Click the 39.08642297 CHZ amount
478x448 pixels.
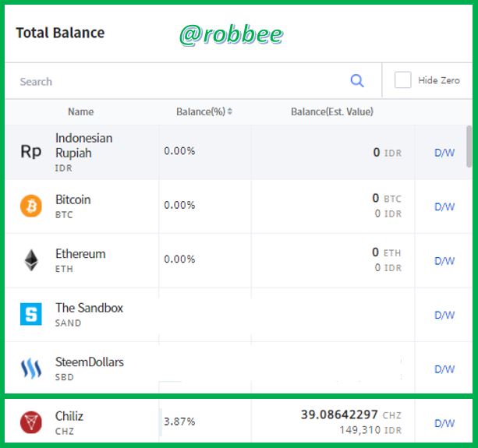click(351, 414)
